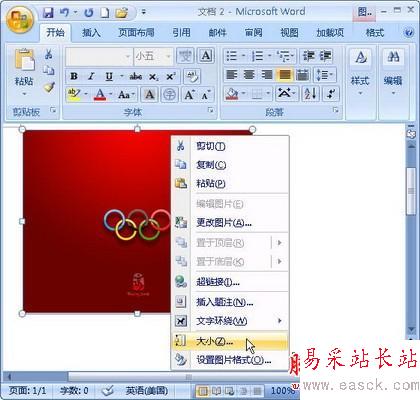Viewport: 420px width, 400px height.
Task: Redo using the quick access toolbar
Action: click(x=89, y=13)
